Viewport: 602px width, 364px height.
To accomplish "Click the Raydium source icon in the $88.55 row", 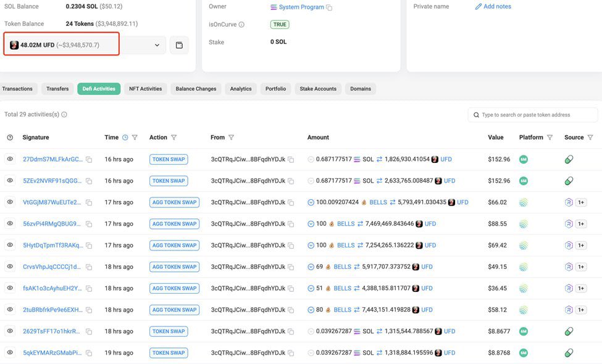I will point(569,223).
